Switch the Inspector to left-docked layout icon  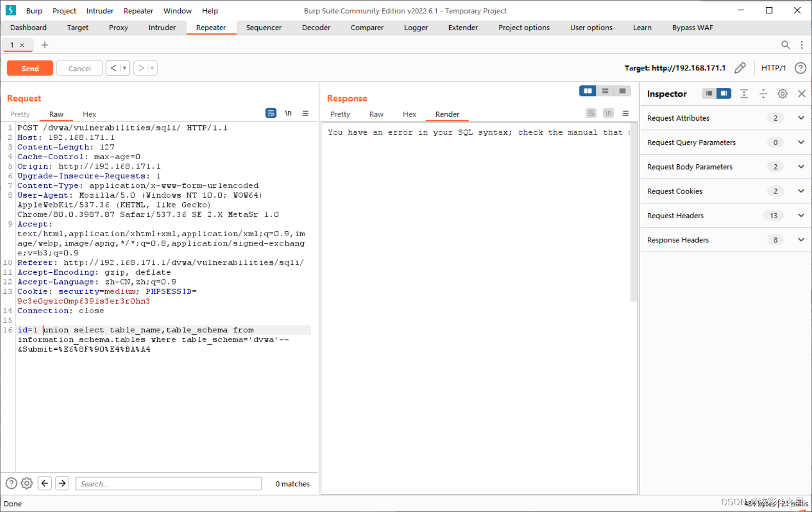click(x=709, y=93)
